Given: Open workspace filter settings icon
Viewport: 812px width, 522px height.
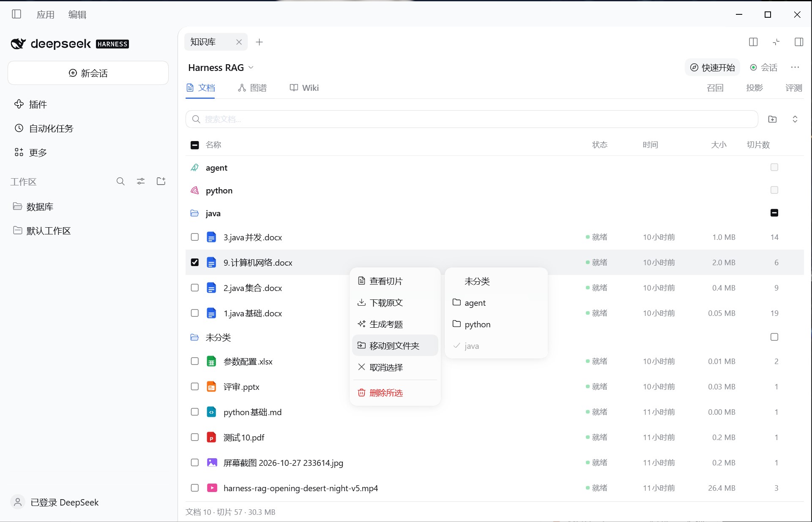Looking at the screenshot, I should (x=141, y=182).
